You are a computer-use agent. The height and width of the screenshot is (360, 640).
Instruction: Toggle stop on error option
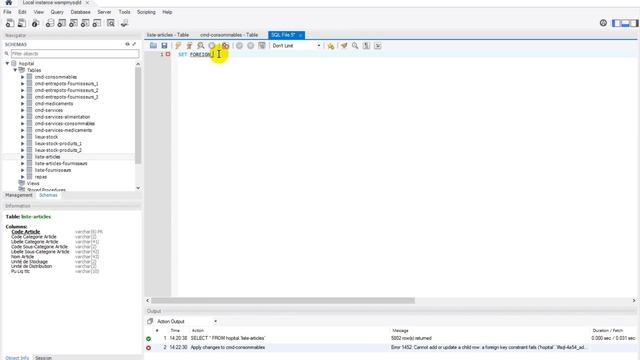tap(225, 46)
